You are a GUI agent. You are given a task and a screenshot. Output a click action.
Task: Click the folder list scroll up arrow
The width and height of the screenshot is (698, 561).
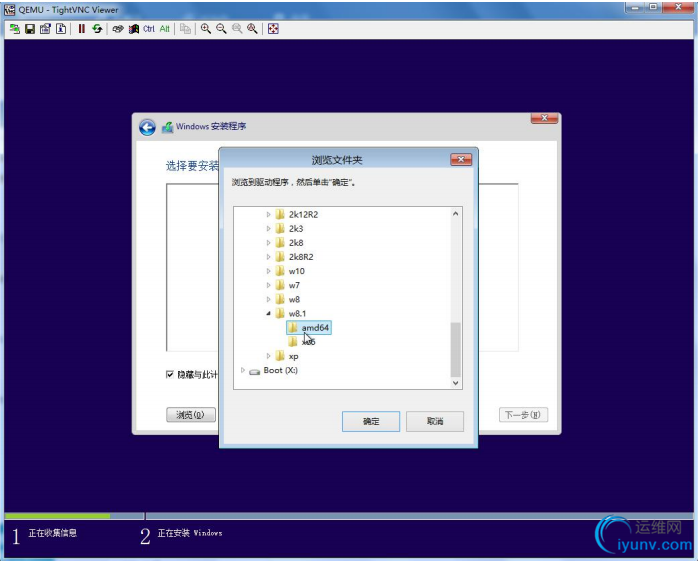(x=455, y=214)
